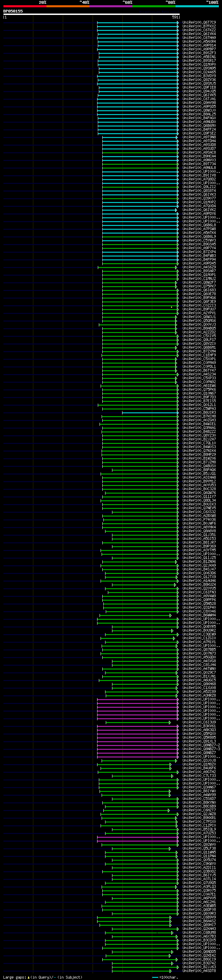Image resolution: width=222 pixels, height=980 pixels.
Task: Open hit UniRef100_B7FKX2
Action: [199, 26]
